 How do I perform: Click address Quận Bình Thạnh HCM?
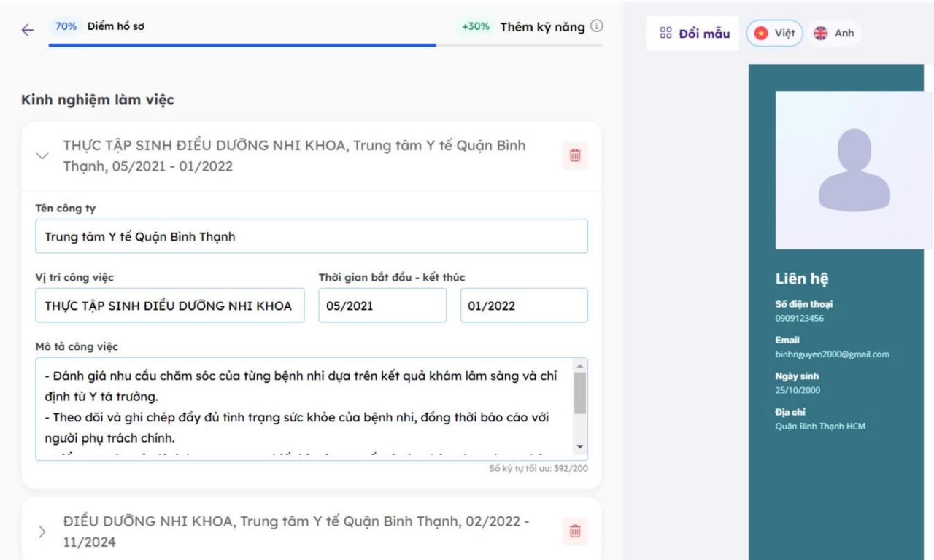[820, 427]
